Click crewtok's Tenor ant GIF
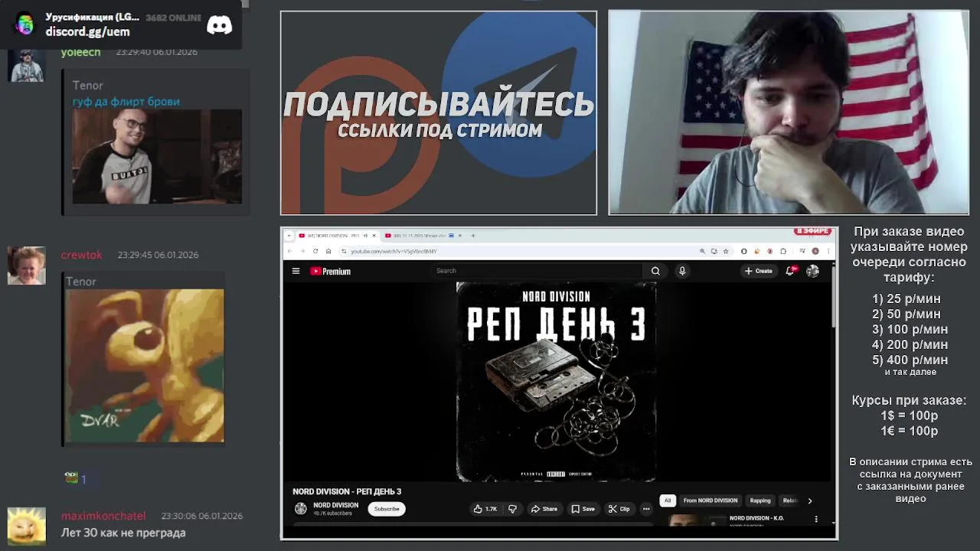Viewport: 980px width, 551px height. [145, 366]
